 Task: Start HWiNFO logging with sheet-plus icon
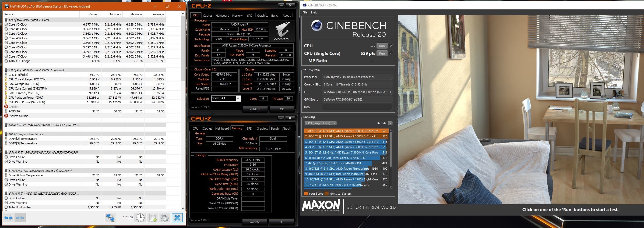point(153,218)
